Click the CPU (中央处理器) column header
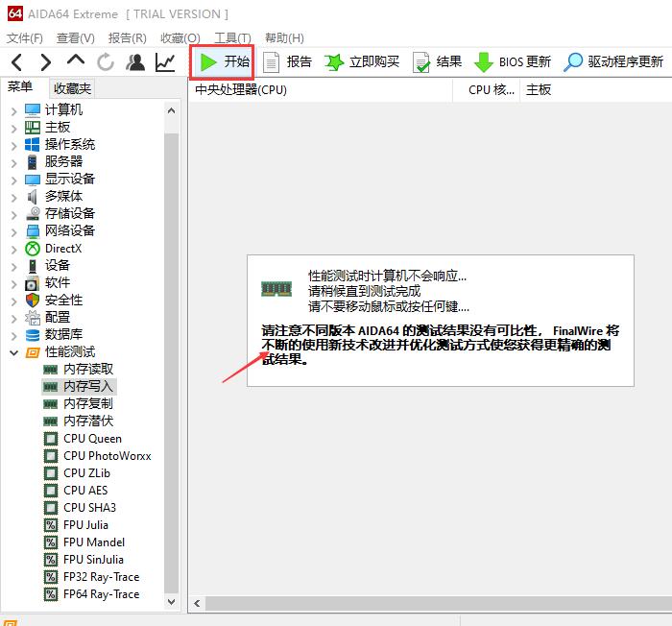Image resolution: width=672 pixels, height=626 pixels. (241, 89)
